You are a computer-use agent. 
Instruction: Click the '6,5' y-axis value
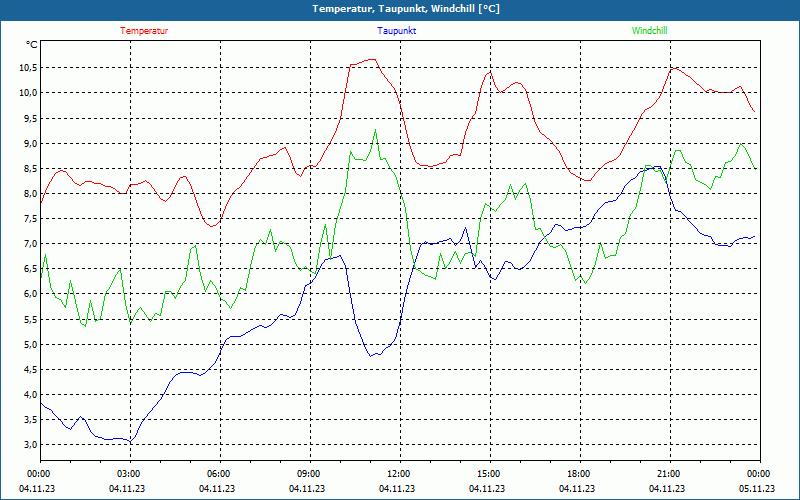coord(30,269)
